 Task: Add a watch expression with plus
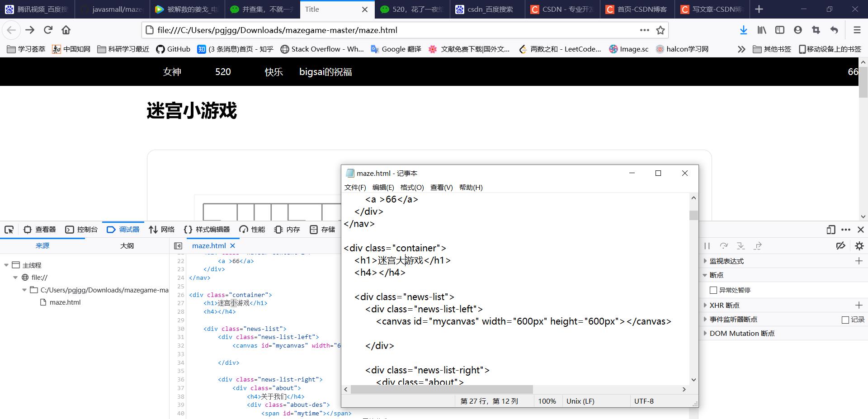tap(859, 261)
